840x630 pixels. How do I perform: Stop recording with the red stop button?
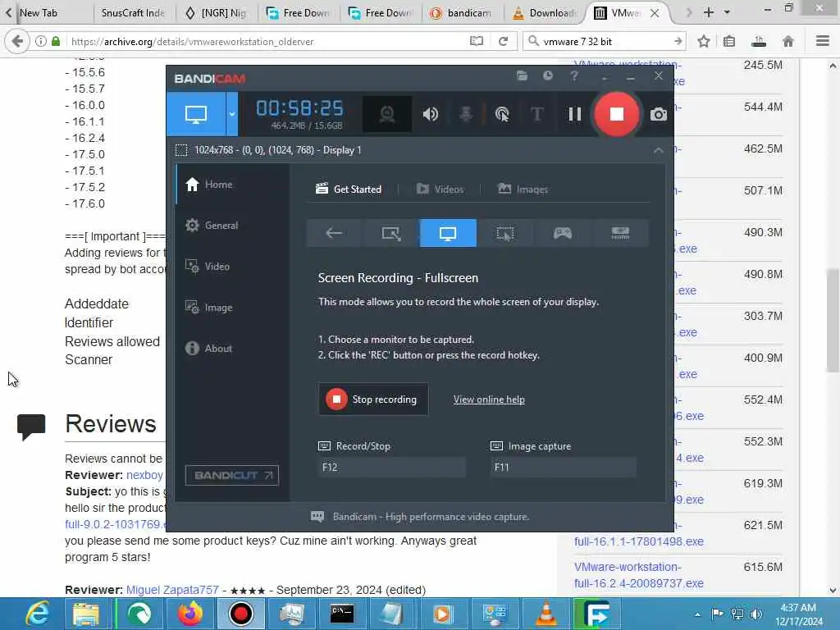pos(616,113)
